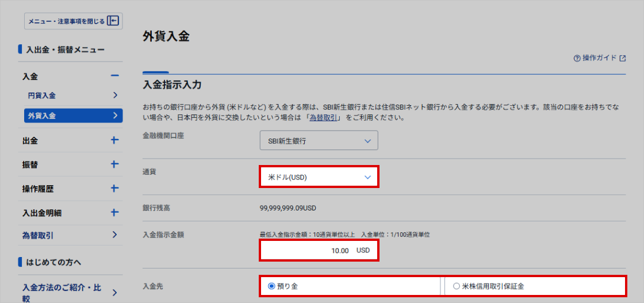Expand 操作履歴 with its plus icon

pos(114,189)
